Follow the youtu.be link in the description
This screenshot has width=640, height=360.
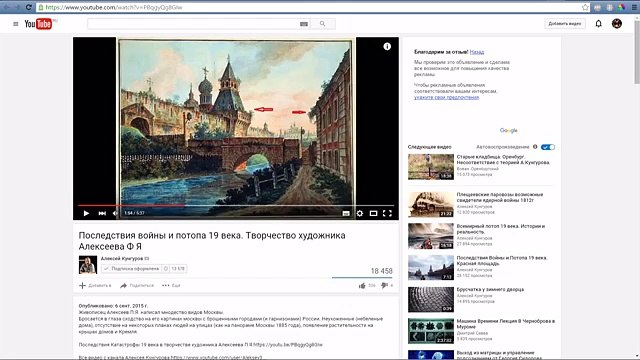click(x=288, y=344)
